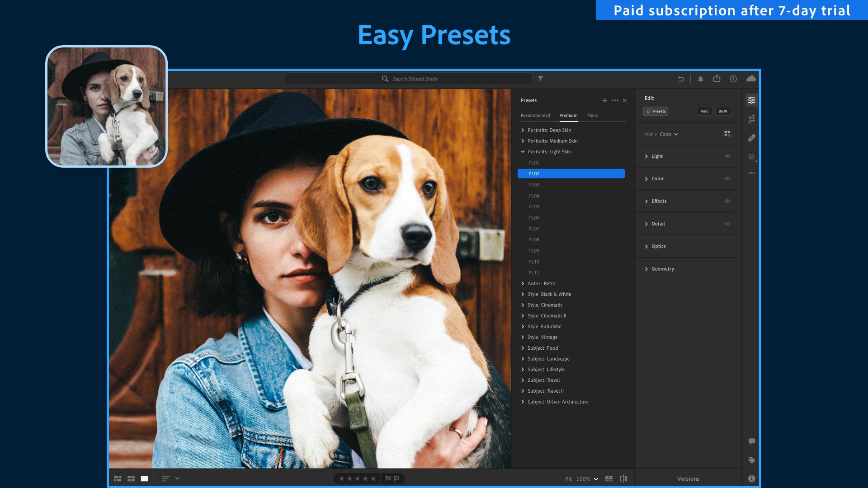Screen dimensions: 868x488
Task: Show original before/after compare icon
Action: click(623, 479)
